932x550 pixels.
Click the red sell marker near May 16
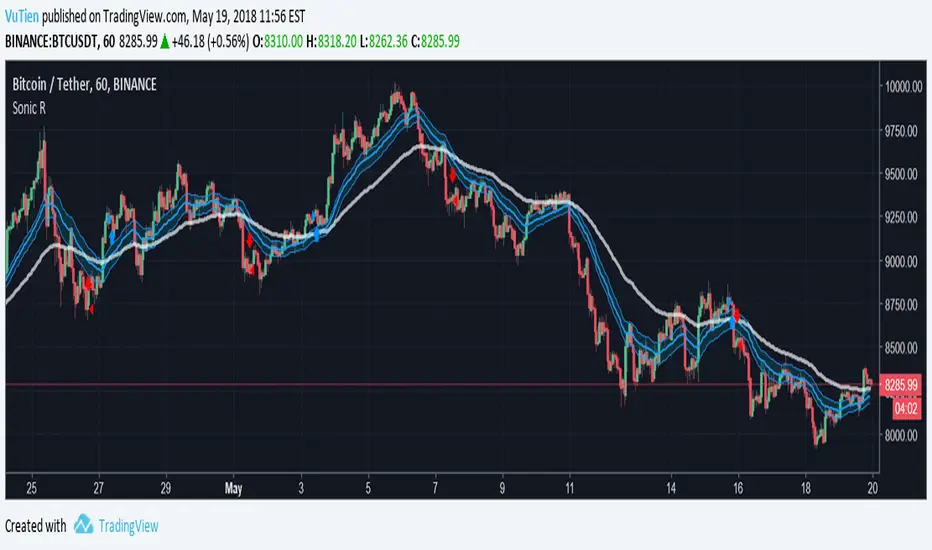(x=737, y=315)
